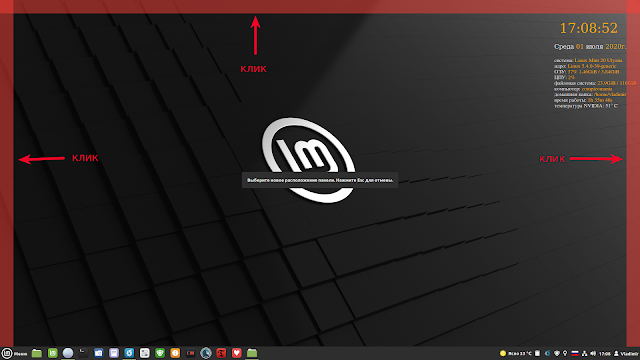Open the network connections tray icon
The width and height of the screenshot is (640, 360).
click(584, 353)
